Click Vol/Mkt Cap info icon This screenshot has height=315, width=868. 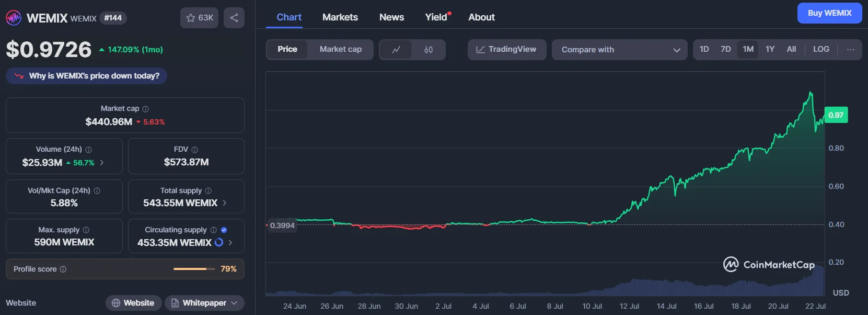pyautogui.click(x=97, y=191)
